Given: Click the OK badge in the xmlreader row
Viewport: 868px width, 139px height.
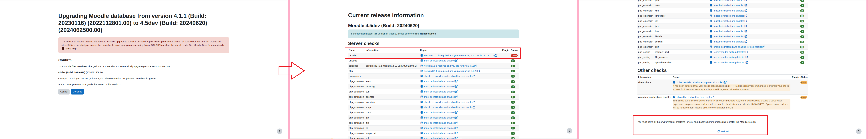Looking at the screenshot, I should point(802,16).
